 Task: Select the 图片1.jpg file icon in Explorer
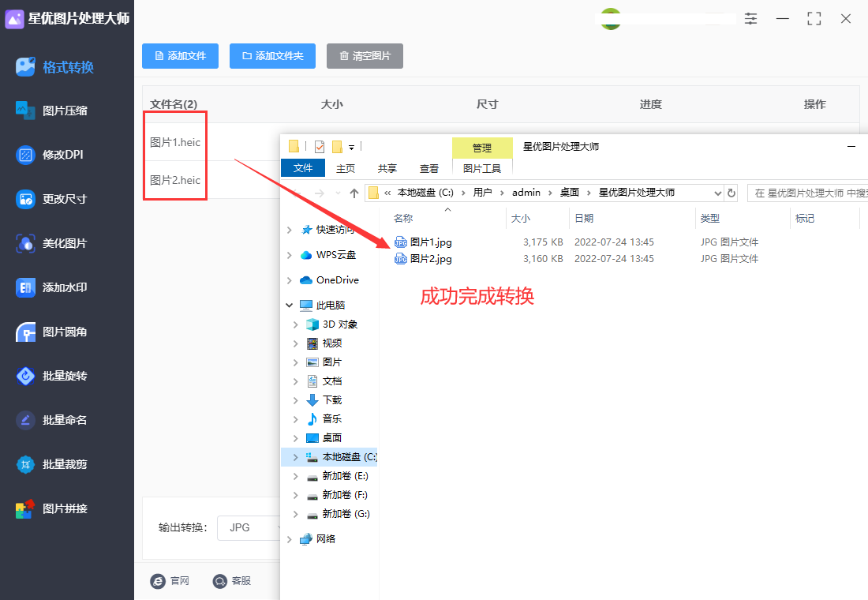coord(400,242)
